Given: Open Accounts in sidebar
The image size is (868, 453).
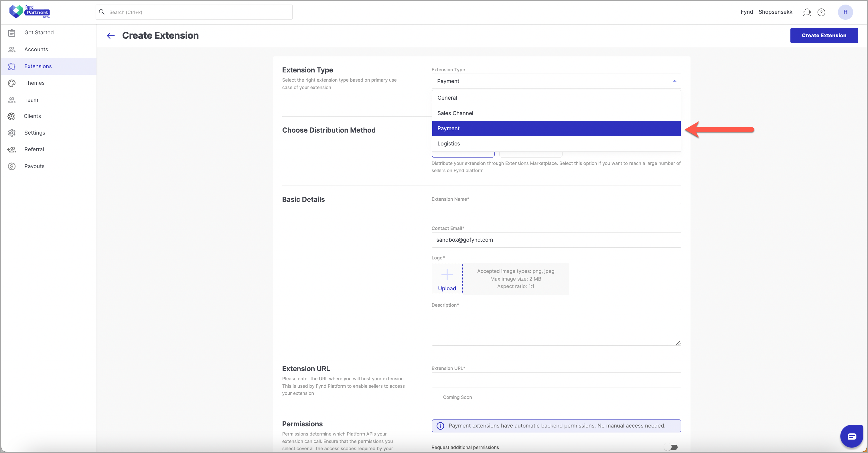Looking at the screenshot, I should point(49,50).
